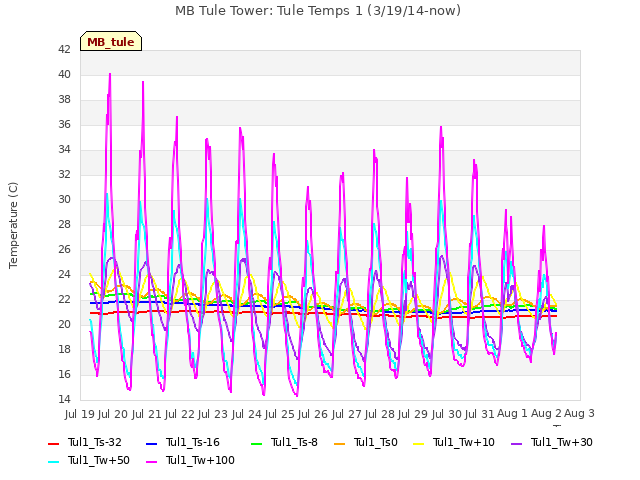The image size is (640, 480).
Task: Click the red Tul1_Ts-32 legend swatch
Action: pos(54,444)
